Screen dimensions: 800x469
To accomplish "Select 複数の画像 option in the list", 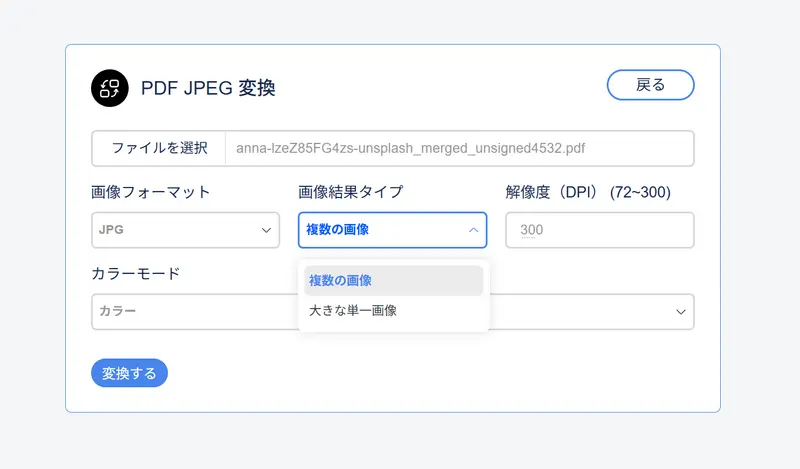I will 393,280.
